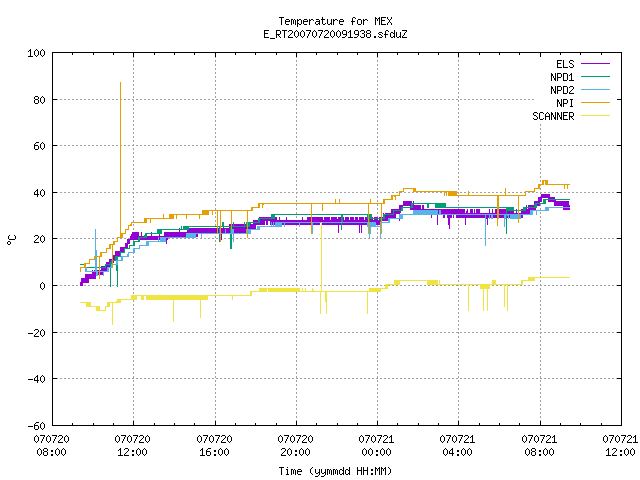640x480 pixels.
Task: Click the x-axis label 070720 16:00
Action: click(214, 446)
